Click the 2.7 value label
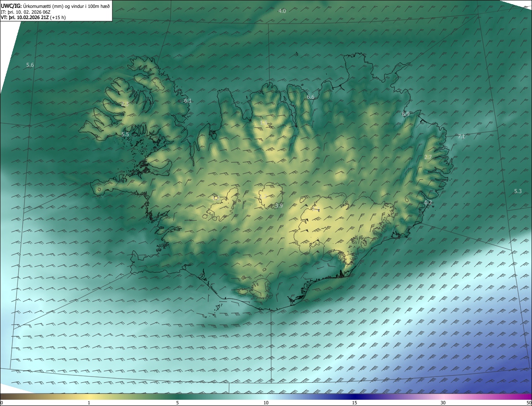This screenshot has height=406, width=532. pyautogui.click(x=428, y=157)
